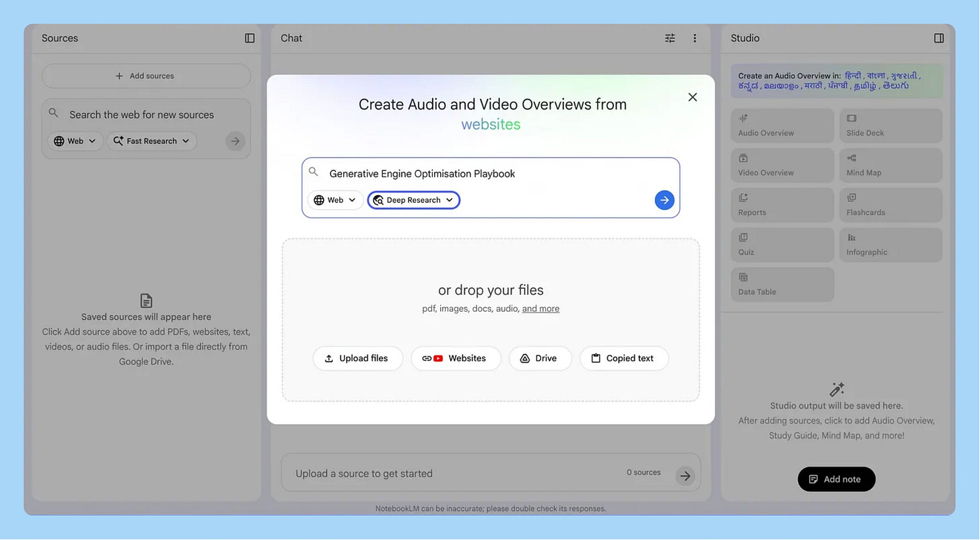Open the Web source dropdown in dialog
The width and height of the screenshot is (980, 540).
(x=335, y=200)
